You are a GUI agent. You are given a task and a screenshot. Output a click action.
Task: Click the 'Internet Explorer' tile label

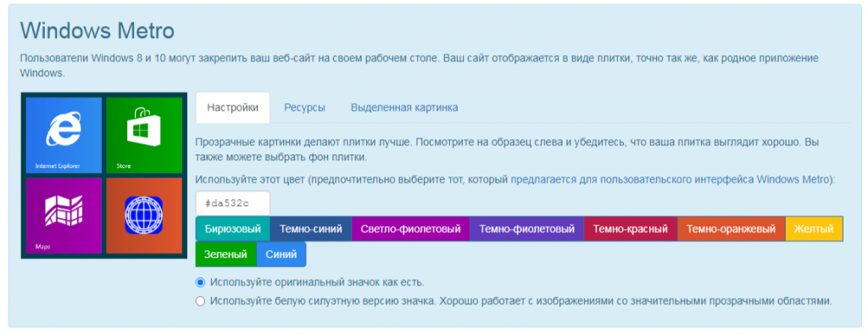[x=58, y=166]
